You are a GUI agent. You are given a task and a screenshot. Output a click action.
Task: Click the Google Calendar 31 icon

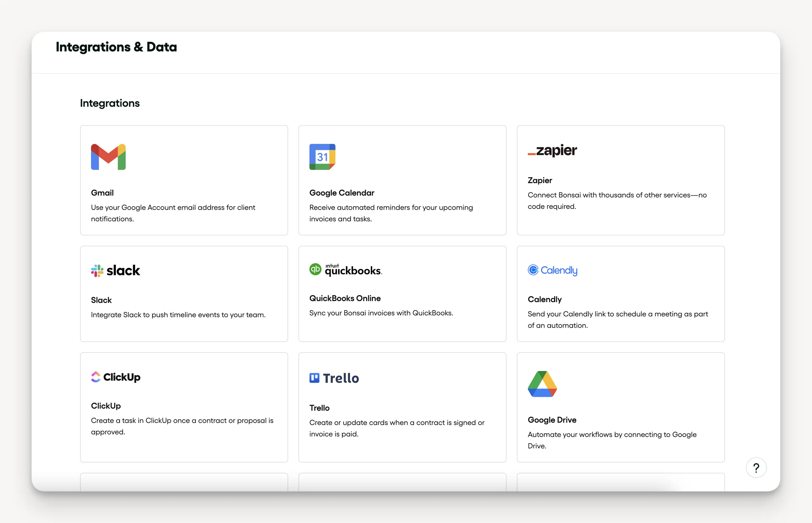322,157
